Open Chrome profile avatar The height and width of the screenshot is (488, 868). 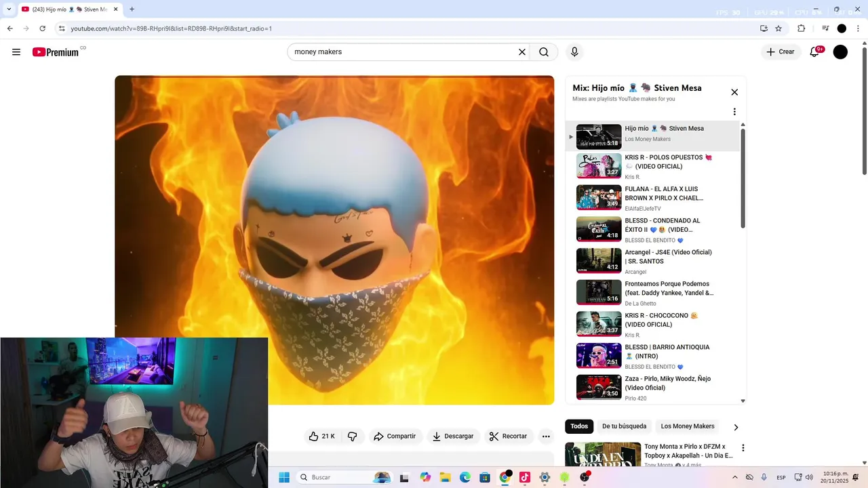(x=842, y=28)
